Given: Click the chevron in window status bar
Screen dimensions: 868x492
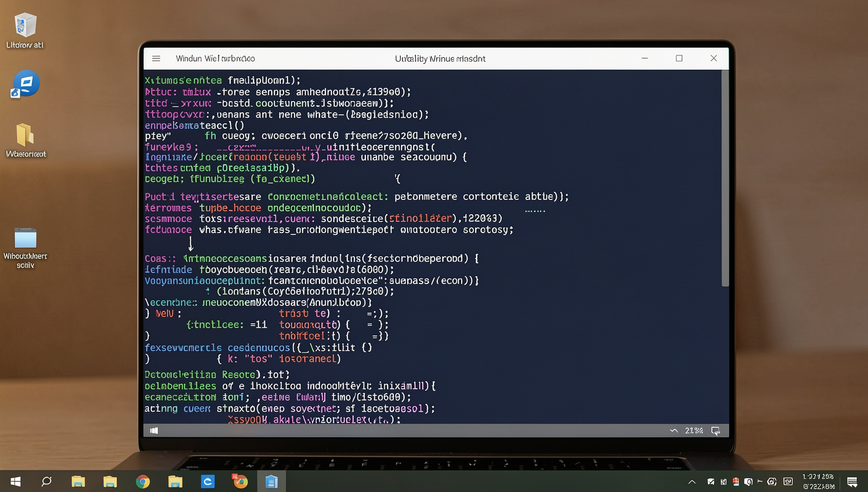Looking at the screenshot, I should (674, 431).
